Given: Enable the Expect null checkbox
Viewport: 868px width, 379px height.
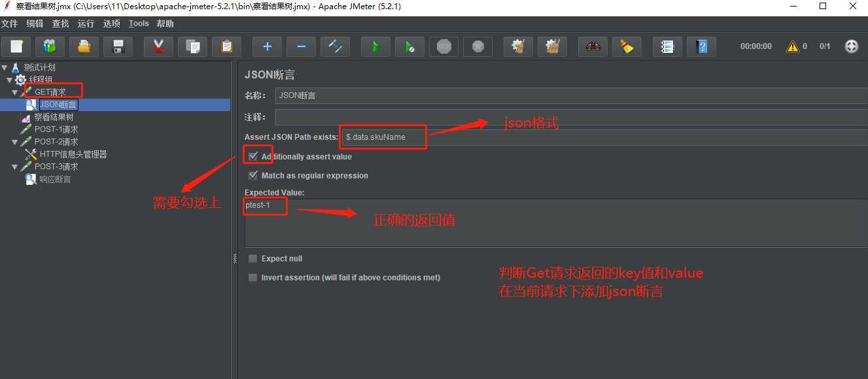Looking at the screenshot, I should [x=253, y=259].
